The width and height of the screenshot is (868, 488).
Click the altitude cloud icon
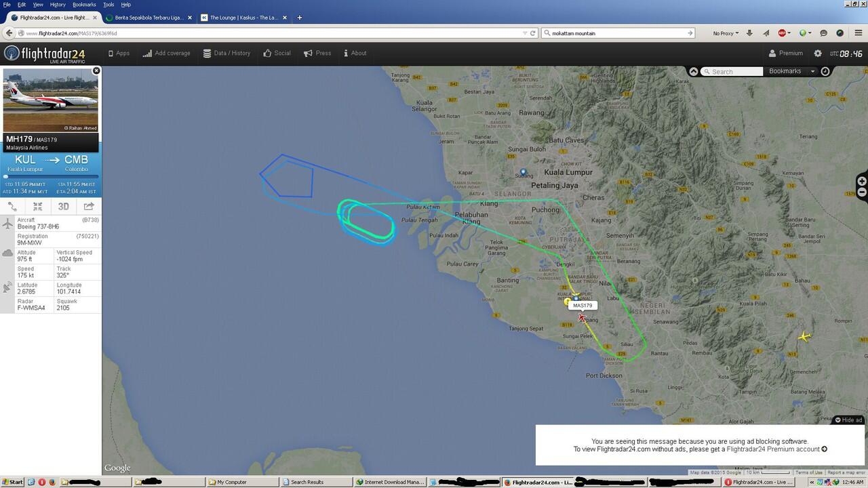pos(7,253)
